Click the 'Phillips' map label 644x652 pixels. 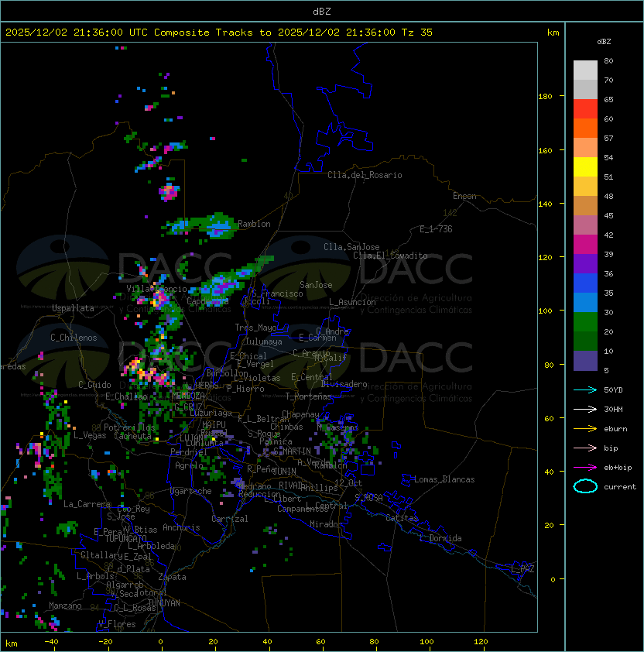(320, 488)
